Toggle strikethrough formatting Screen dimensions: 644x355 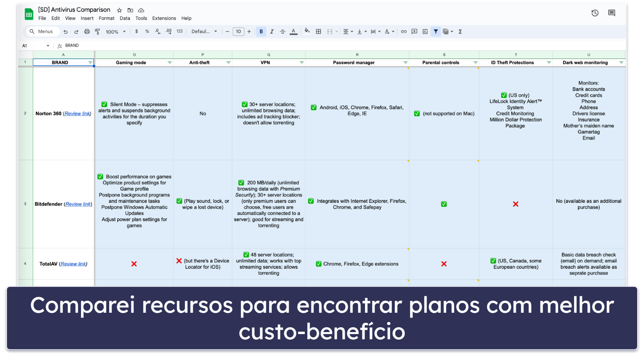click(x=282, y=31)
